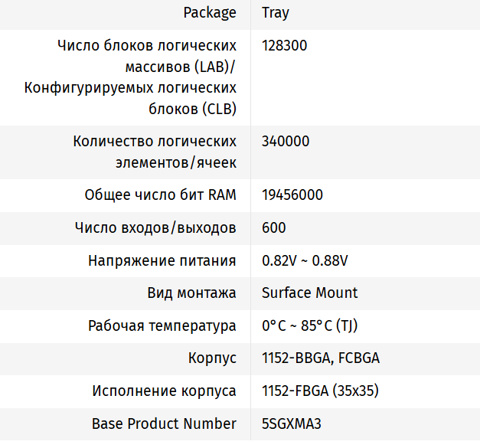The image size is (480, 448).
Task: Click the 'Число входов/выходов' label
Action: [x=155, y=227]
